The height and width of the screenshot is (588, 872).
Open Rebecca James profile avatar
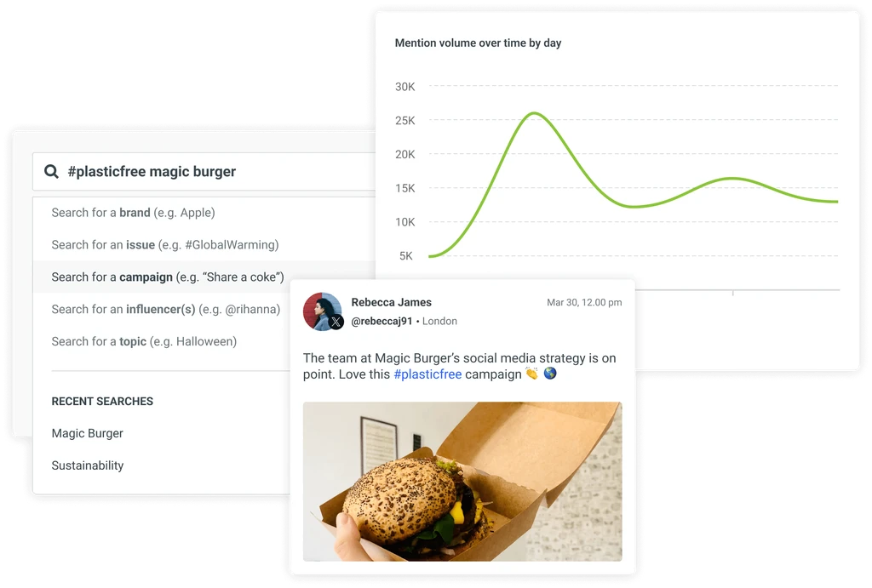coord(322,311)
